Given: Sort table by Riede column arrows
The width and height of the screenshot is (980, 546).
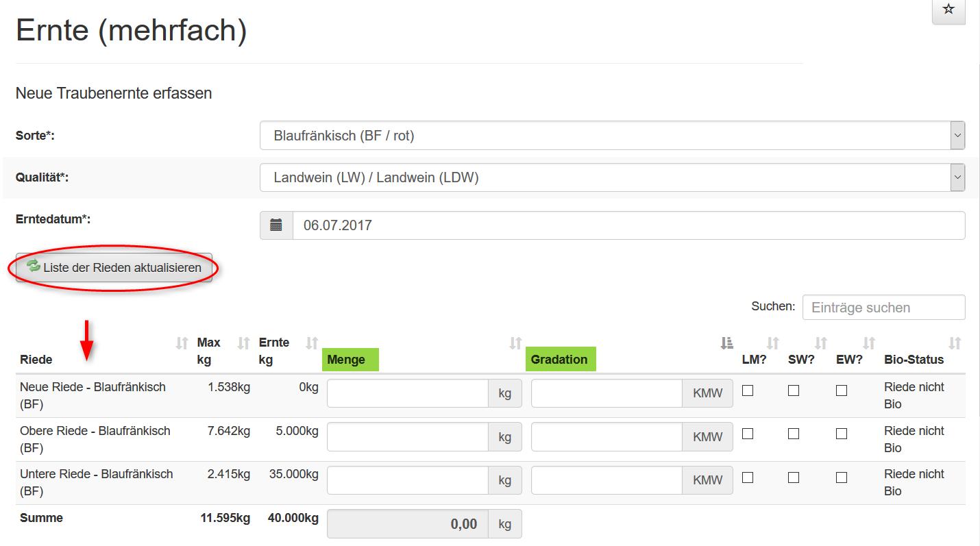Looking at the screenshot, I should point(182,343).
